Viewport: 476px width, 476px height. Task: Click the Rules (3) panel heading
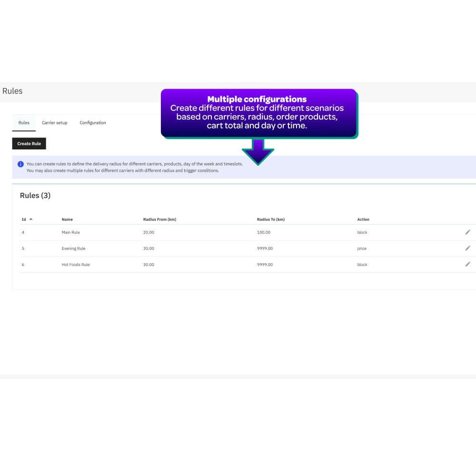click(35, 195)
